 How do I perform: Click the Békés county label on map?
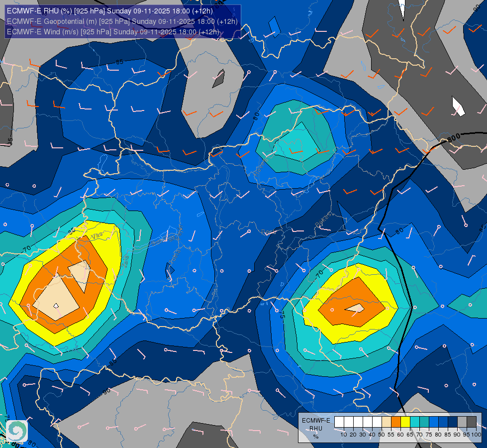[x=323, y=220]
